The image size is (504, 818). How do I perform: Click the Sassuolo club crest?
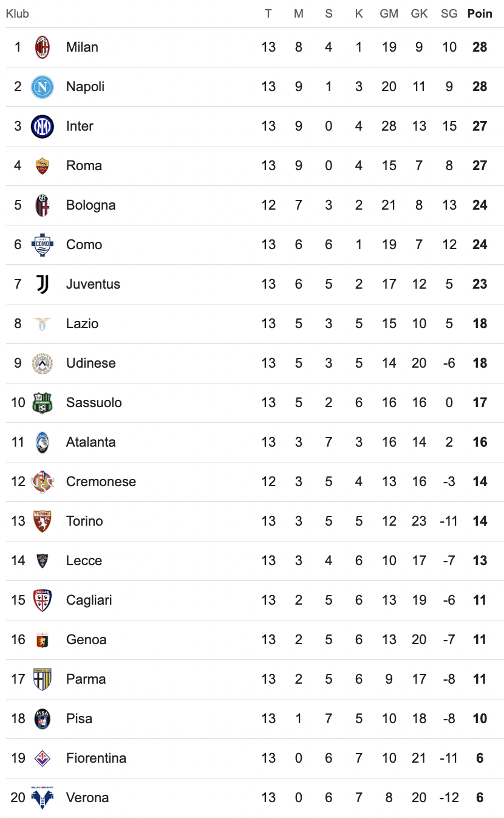(x=43, y=403)
